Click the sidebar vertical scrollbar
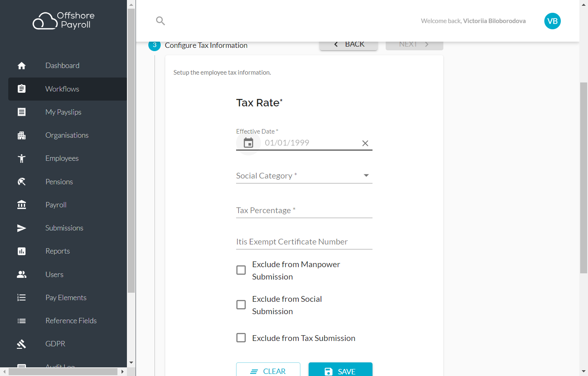The height and width of the screenshot is (376, 588). pyautogui.click(x=131, y=150)
